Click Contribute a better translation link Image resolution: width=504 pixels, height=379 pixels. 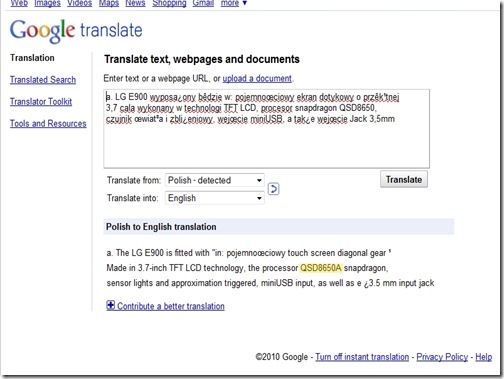tap(171, 306)
